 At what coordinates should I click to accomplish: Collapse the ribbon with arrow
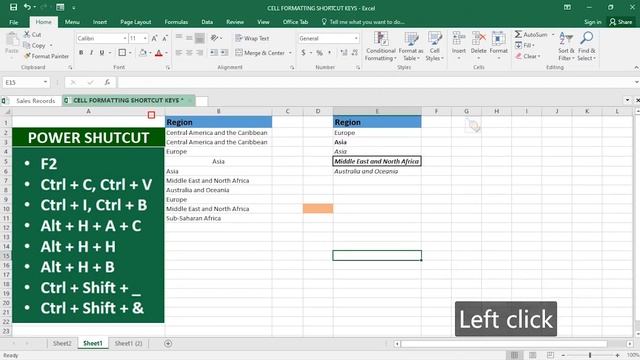click(x=636, y=68)
